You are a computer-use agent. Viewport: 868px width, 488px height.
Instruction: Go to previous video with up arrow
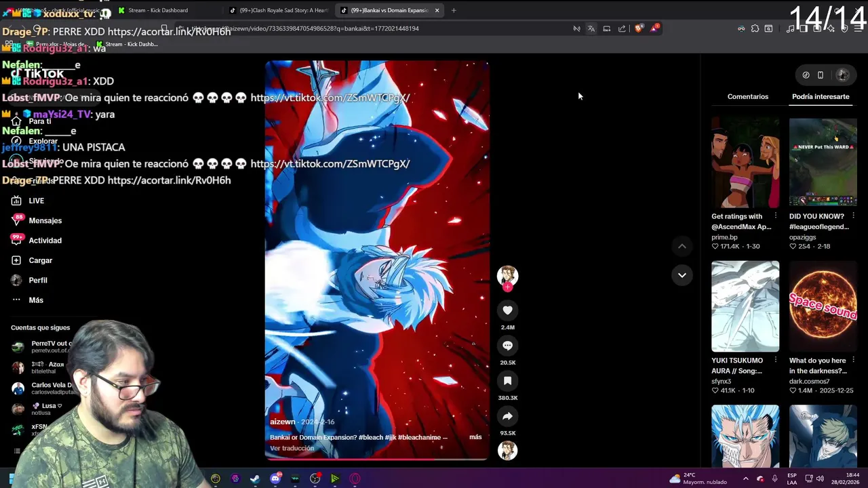click(x=682, y=246)
